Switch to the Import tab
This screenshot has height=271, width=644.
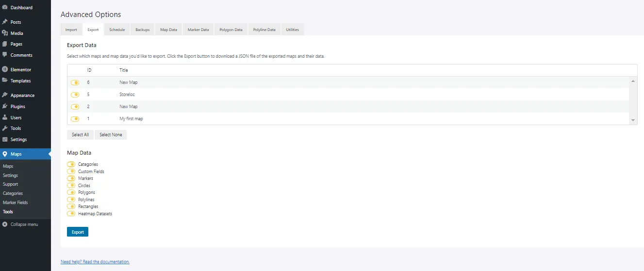pos(71,30)
